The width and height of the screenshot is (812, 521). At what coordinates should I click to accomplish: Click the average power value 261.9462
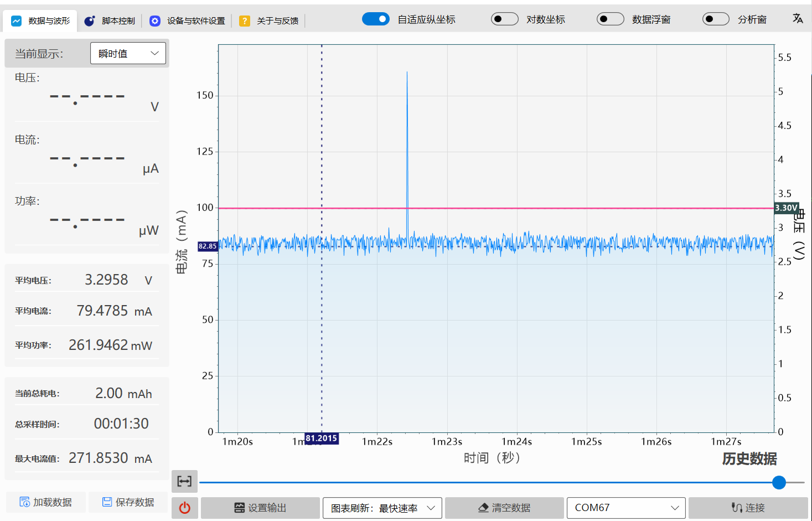click(99, 345)
